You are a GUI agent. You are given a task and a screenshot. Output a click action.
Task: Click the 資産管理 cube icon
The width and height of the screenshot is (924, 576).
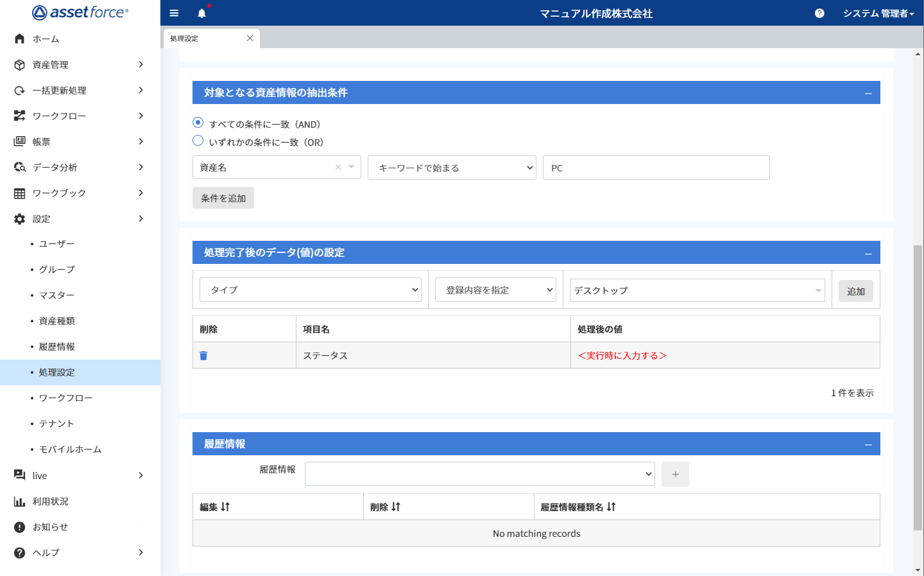(20, 64)
